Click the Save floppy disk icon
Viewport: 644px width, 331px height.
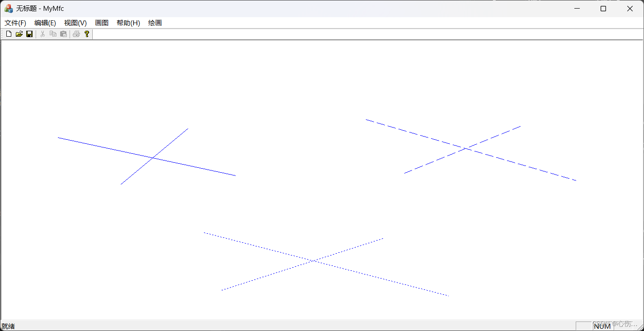[29, 34]
